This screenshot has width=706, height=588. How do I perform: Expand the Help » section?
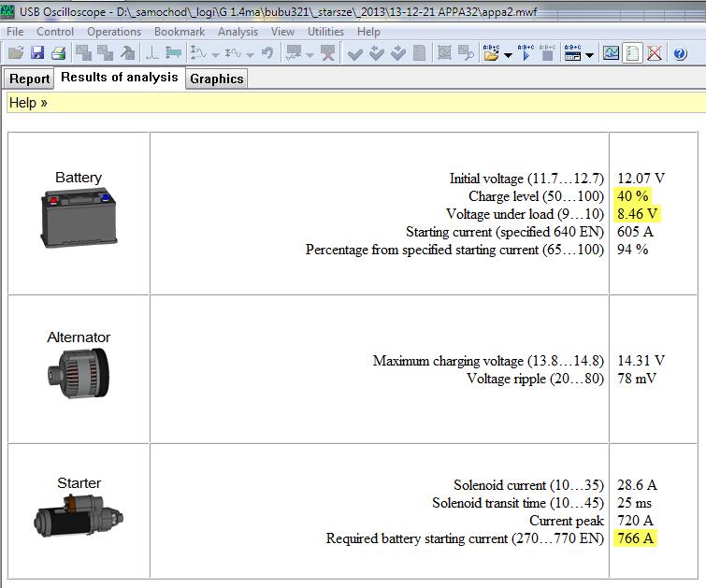(x=28, y=103)
